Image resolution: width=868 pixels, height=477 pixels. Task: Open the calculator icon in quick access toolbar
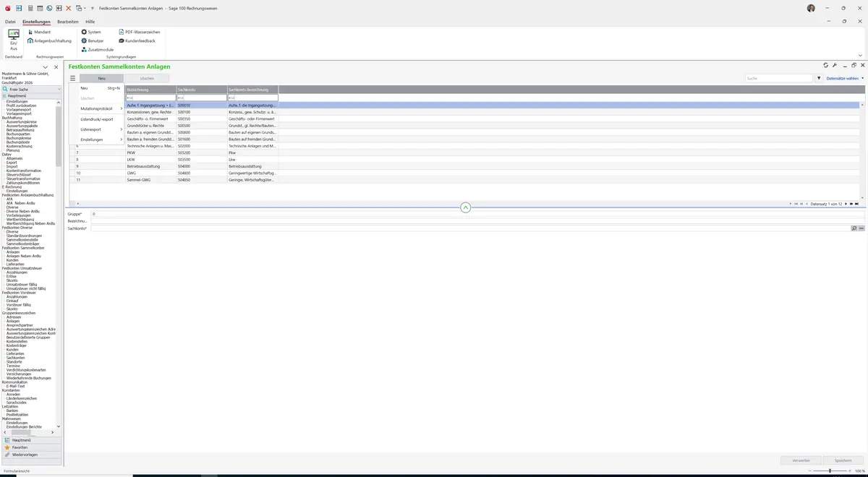[30, 8]
